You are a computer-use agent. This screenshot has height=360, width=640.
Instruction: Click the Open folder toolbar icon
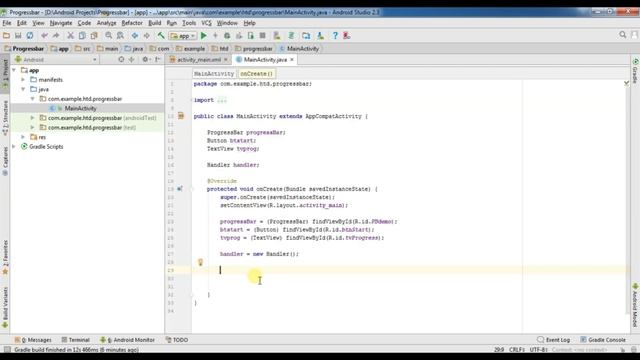pyautogui.click(x=6, y=36)
